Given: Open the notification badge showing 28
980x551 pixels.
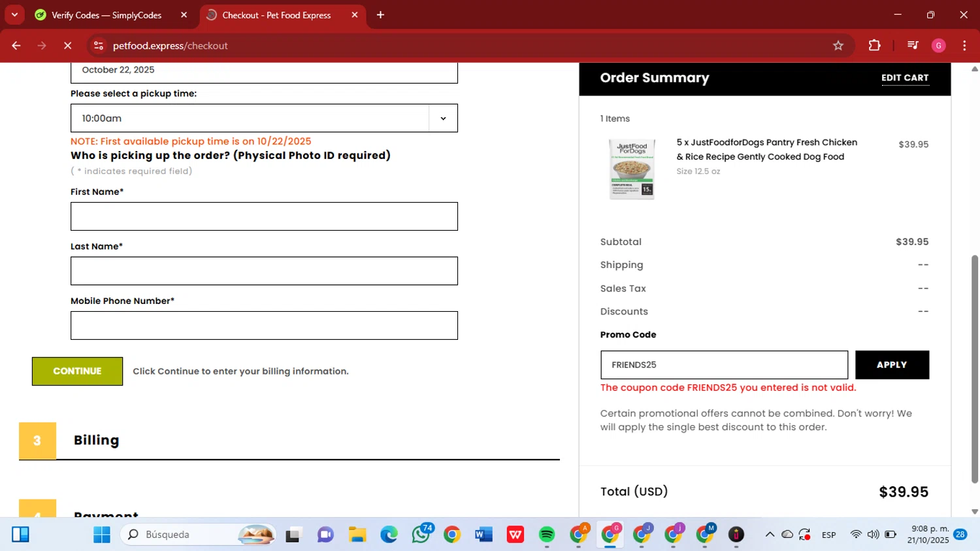Looking at the screenshot, I should 960,535.
